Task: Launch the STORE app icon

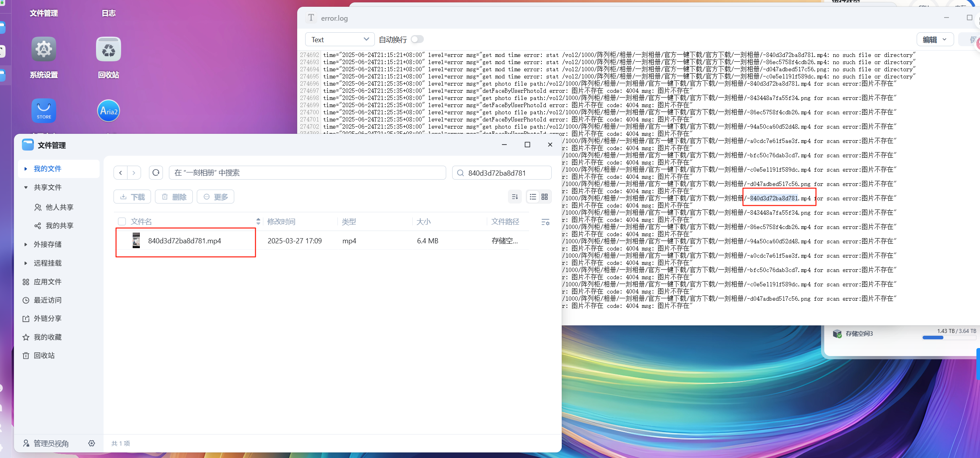Action: 44,111
